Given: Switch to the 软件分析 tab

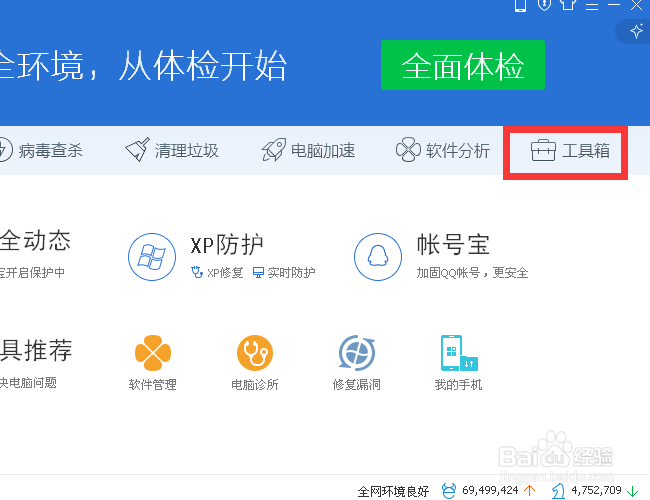Looking at the screenshot, I should [443, 150].
